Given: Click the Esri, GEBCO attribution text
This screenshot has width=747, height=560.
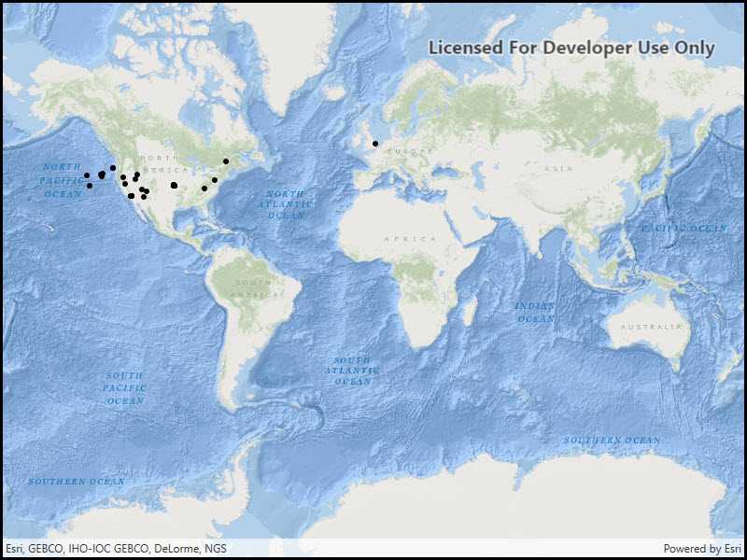Looking at the screenshot, I should (115, 549).
